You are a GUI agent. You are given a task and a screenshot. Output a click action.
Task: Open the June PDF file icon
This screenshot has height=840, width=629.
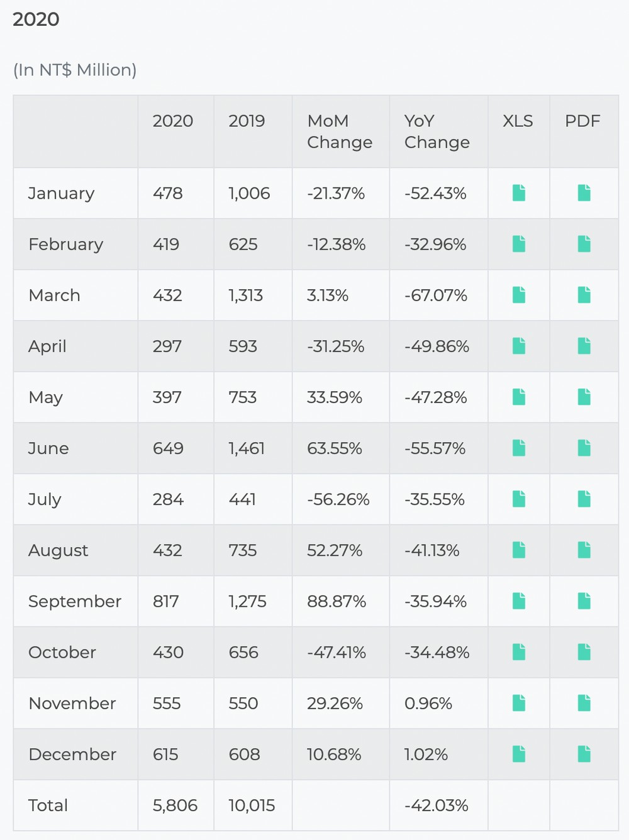[584, 448]
